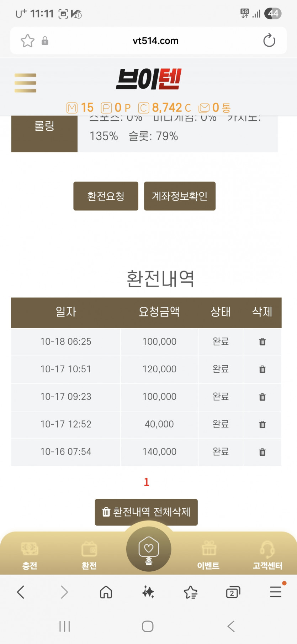This screenshot has height=644, width=297.
Task: Select page 1 of withdrawal history
Action: [x=147, y=482]
